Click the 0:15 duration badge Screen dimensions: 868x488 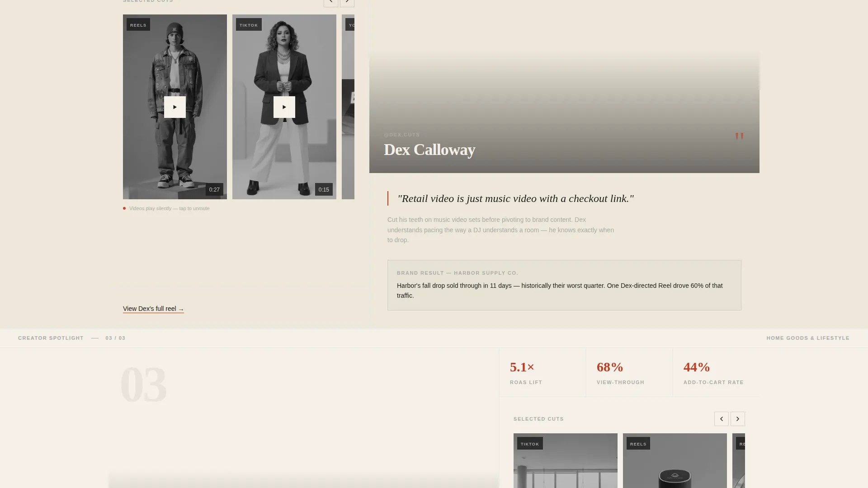[x=324, y=189]
